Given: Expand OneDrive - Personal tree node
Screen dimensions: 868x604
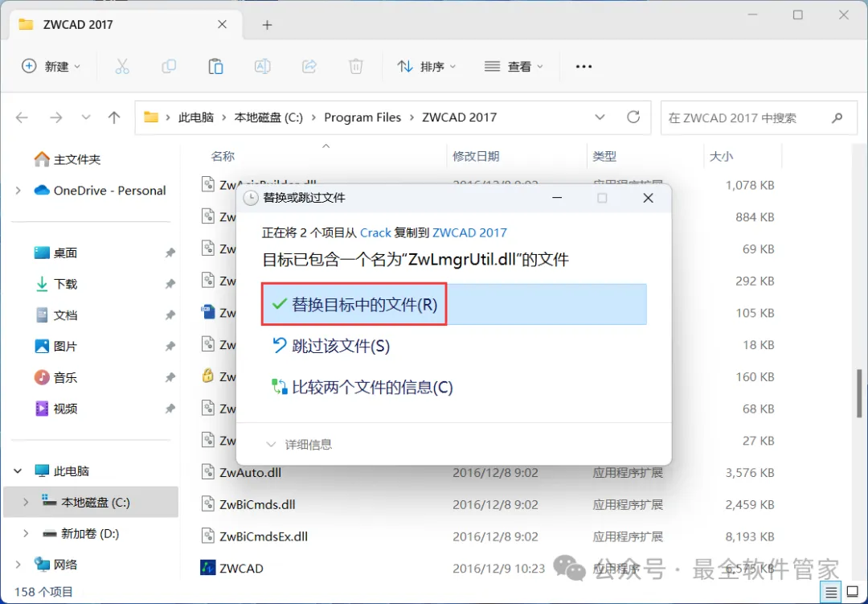Looking at the screenshot, I should point(18,191).
